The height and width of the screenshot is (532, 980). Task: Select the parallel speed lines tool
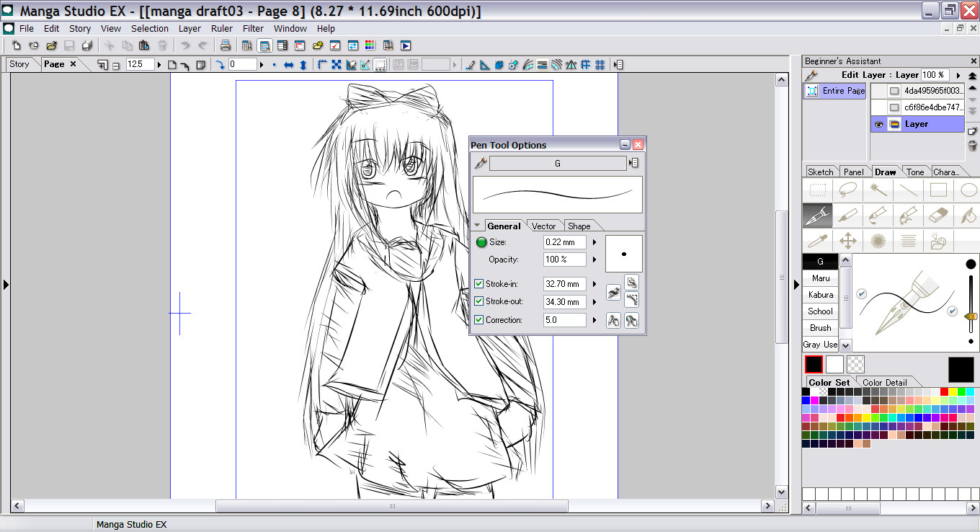(x=907, y=240)
